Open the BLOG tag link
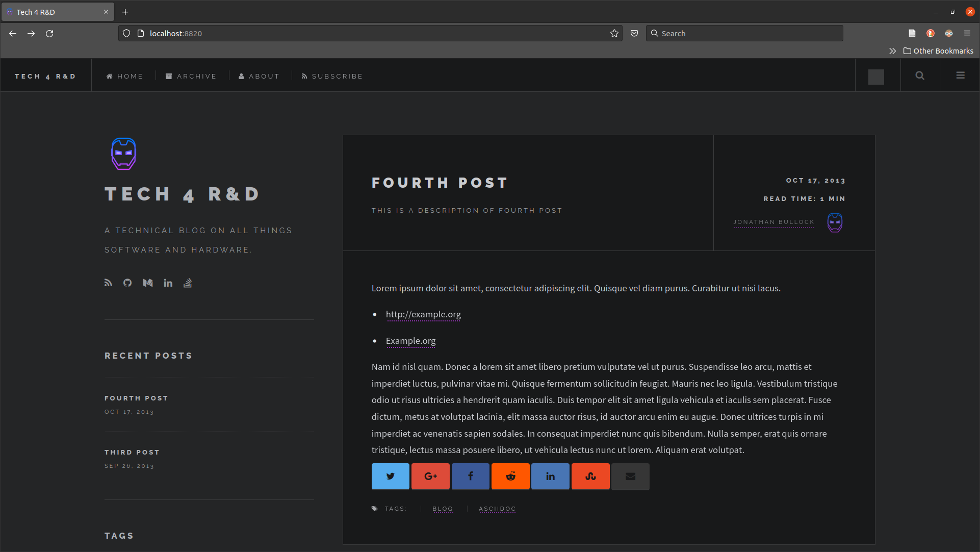 443,509
